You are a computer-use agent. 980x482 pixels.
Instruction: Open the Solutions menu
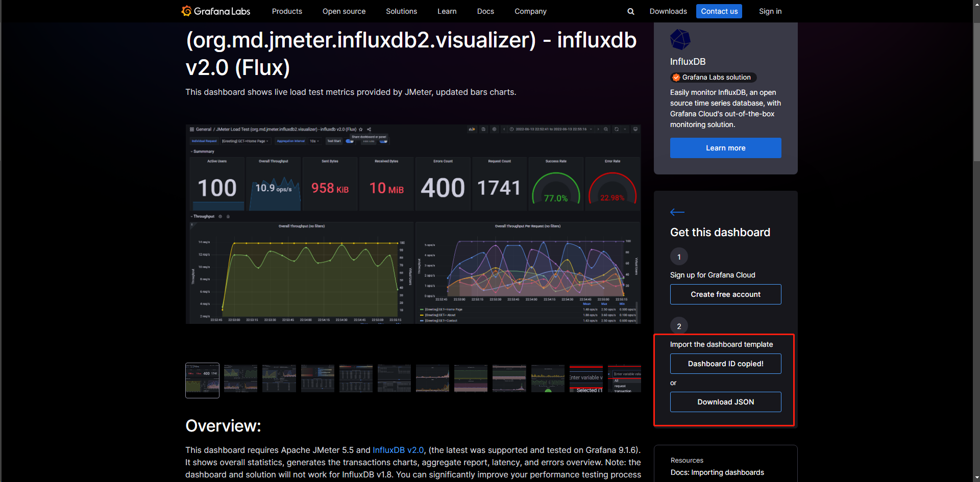coord(401,11)
